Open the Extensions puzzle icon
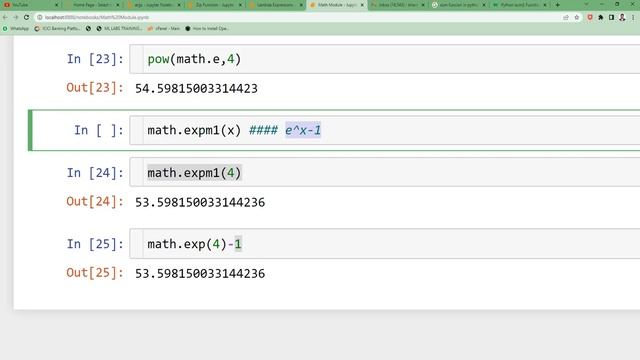This screenshot has height=360, width=640. pos(601,18)
